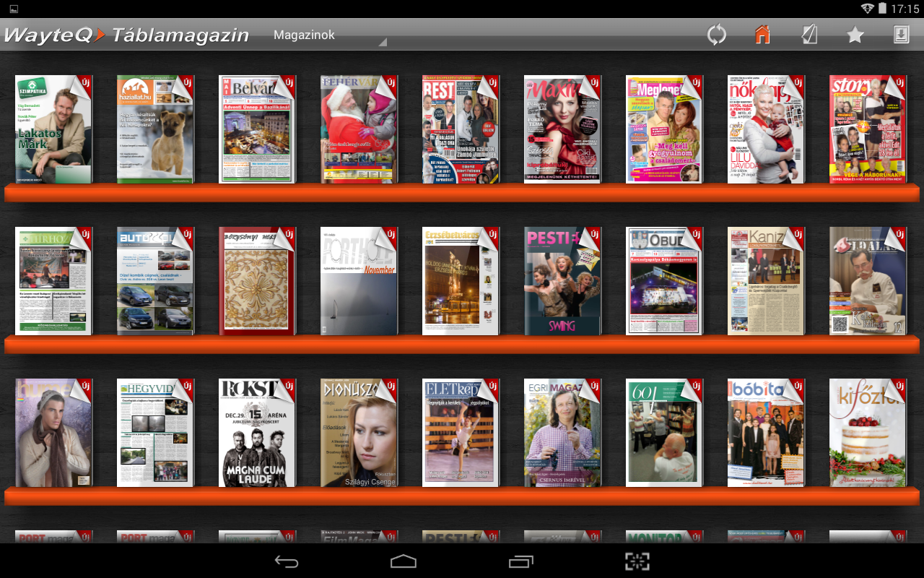
Task: Check the Wi-Fi status icon
Action: pyautogui.click(x=866, y=9)
